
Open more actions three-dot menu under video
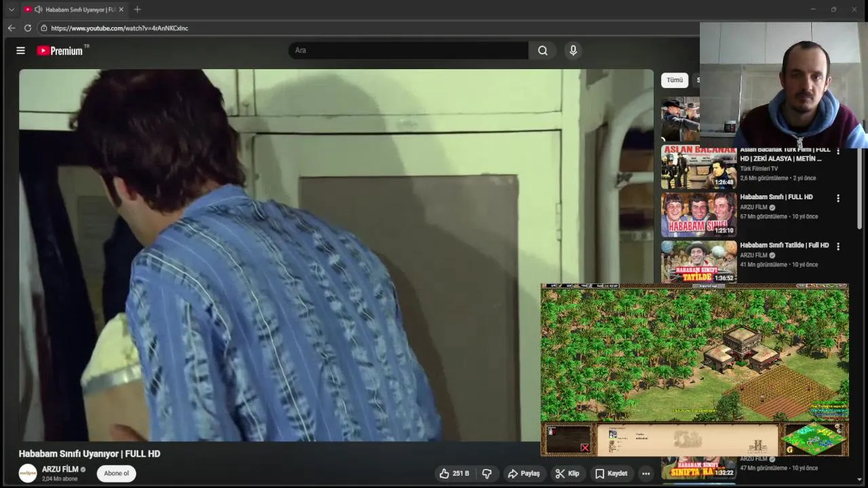tap(646, 473)
